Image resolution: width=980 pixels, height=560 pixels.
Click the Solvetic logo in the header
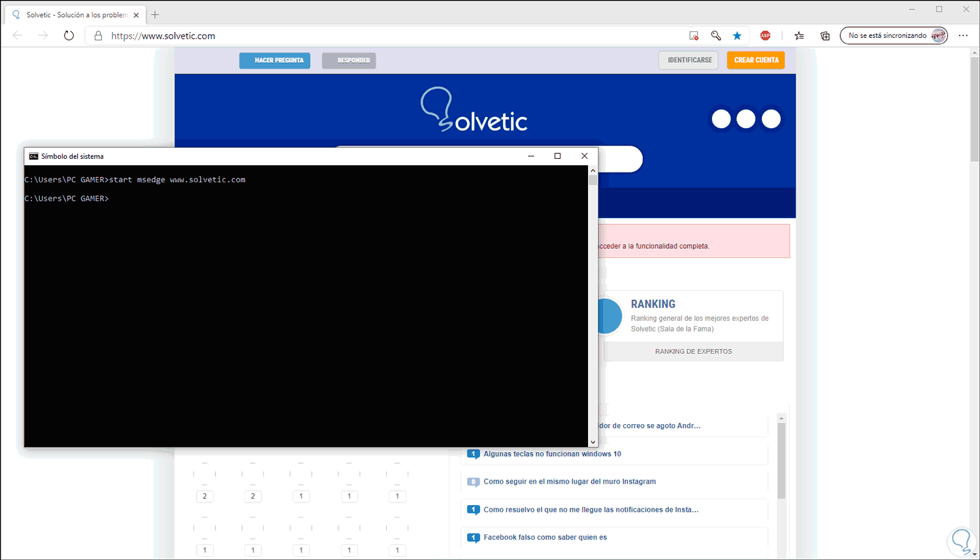[474, 110]
